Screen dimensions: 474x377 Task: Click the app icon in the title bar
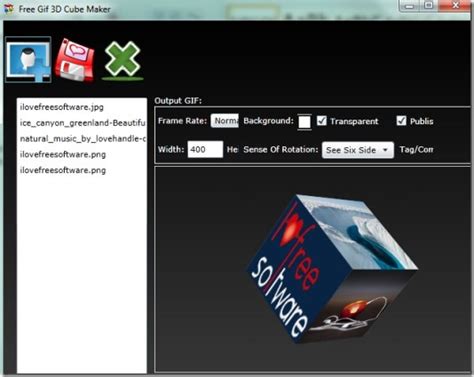(9, 9)
